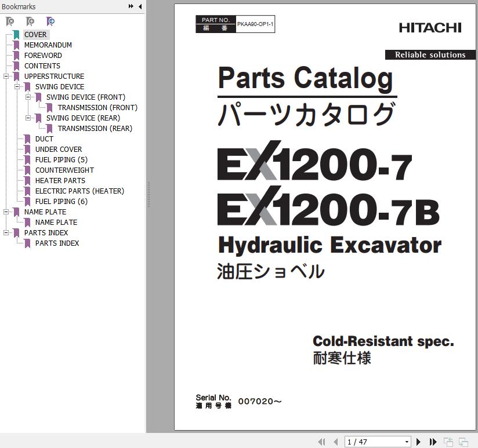Click the go-to-current-bookmark icon with blue arrow
Screen dimensions: 478x448
pos(50,21)
